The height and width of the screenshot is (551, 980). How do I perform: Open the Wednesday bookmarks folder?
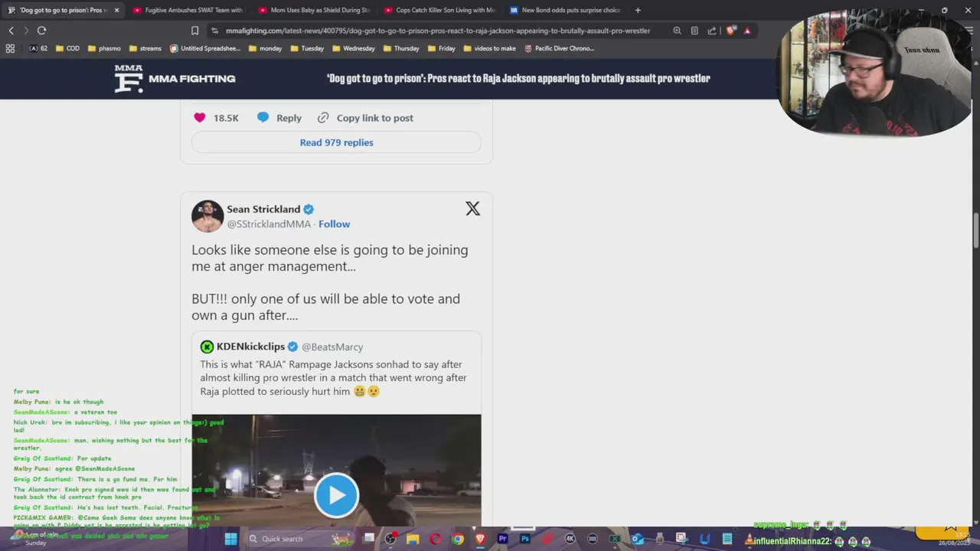click(x=353, y=48)
